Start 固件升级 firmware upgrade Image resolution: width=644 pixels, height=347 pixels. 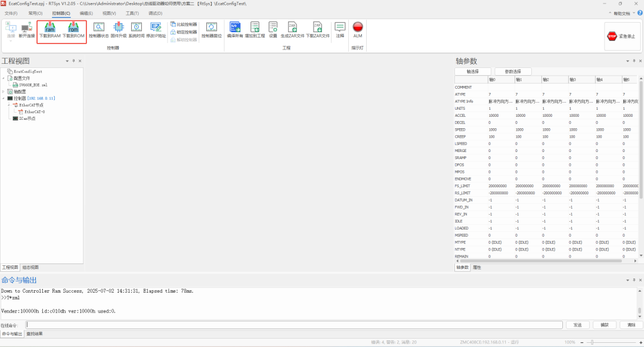coord(118,30)
